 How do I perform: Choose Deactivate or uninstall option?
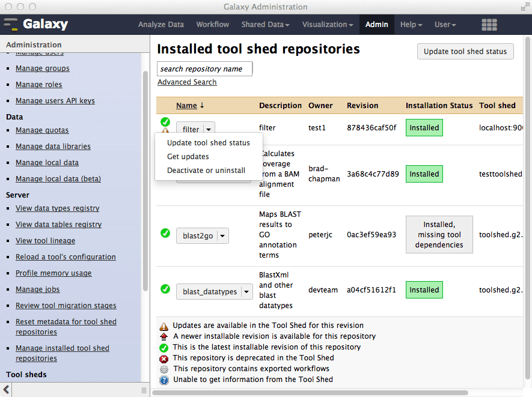206,170
